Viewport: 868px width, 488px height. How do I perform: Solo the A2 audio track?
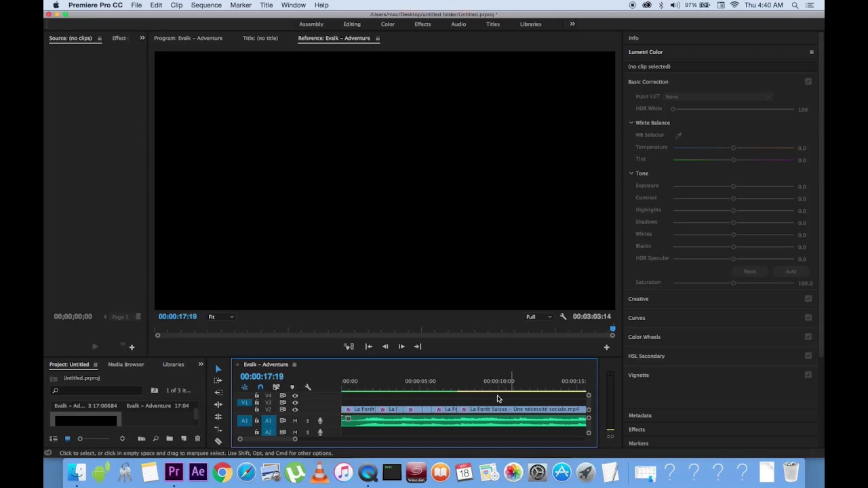click(x=307, y=432)
